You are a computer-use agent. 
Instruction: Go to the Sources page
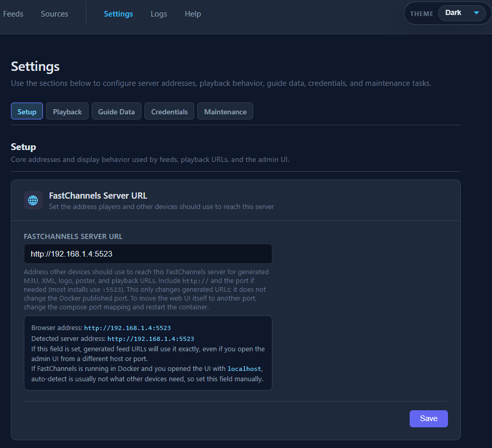tap(54, 14)
